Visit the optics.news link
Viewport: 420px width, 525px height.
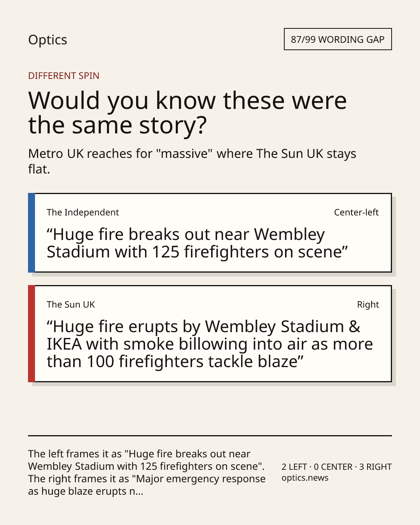click(305, 478)
